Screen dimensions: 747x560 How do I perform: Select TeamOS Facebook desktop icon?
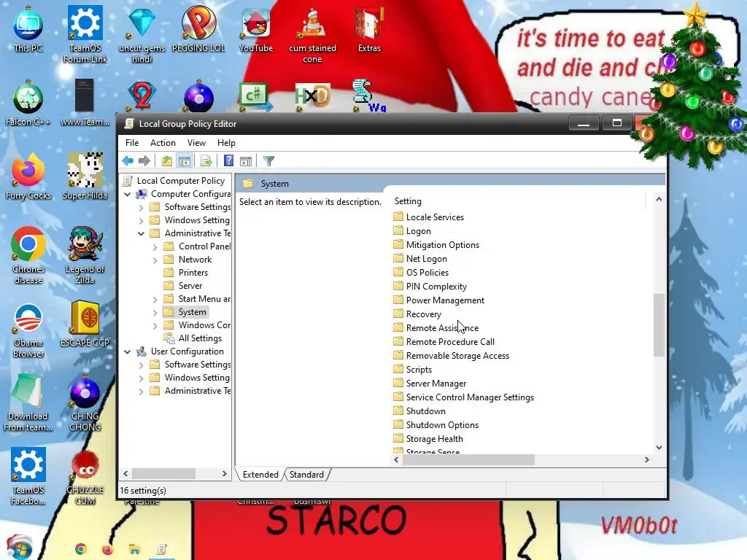click(x=28, y=476)
